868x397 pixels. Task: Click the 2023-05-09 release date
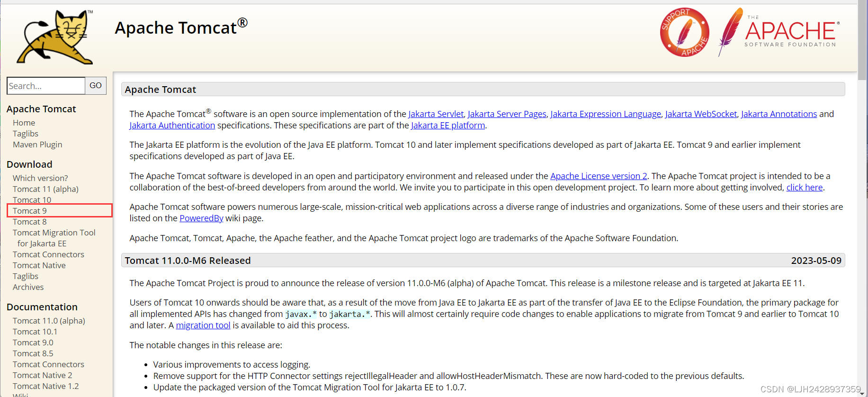coord(816,261)
